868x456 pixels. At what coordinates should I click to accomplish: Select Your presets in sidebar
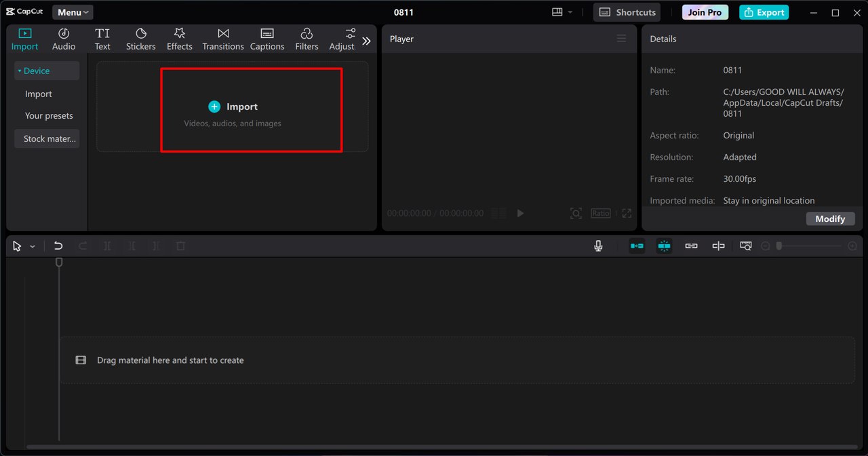click(x=49, y=116)
